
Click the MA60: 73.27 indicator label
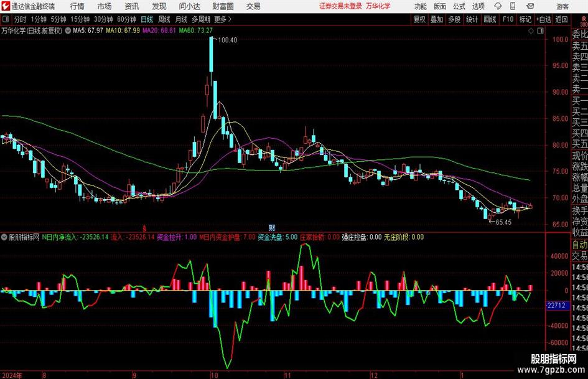(196, 30)
